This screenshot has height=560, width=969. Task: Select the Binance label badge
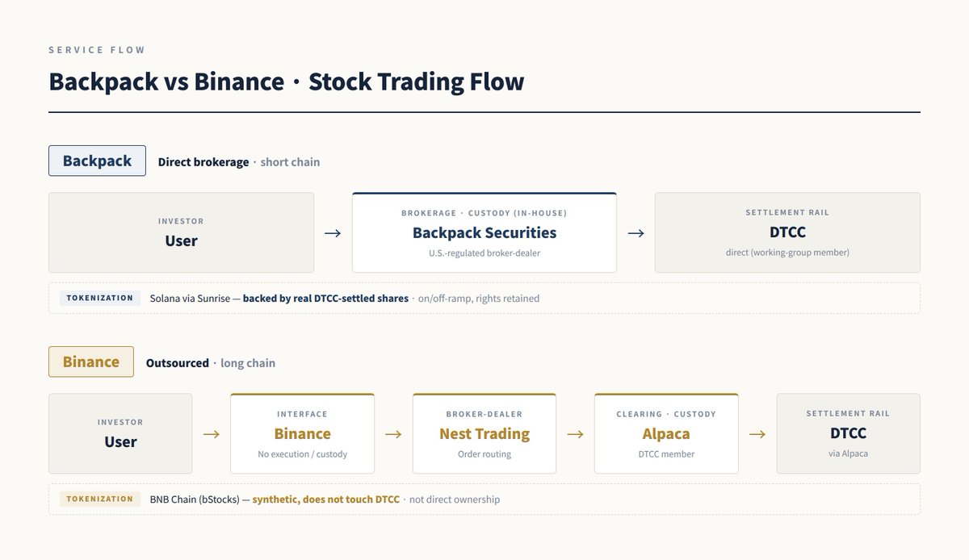click(91, 361)
